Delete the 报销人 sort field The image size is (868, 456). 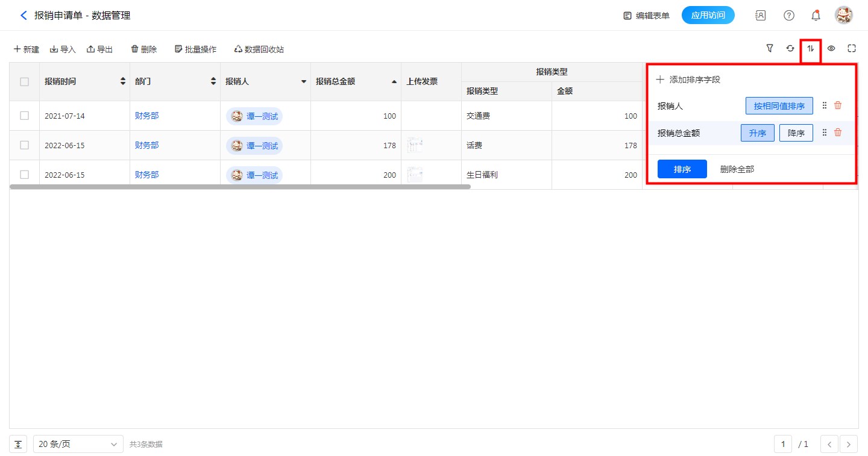[x=837, y=105]
